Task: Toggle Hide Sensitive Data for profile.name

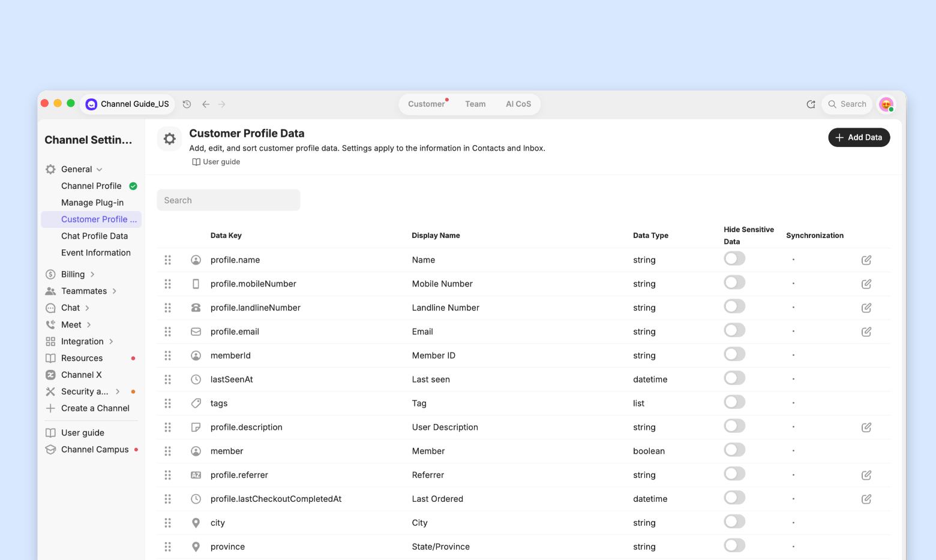Action: pos(734,258)
